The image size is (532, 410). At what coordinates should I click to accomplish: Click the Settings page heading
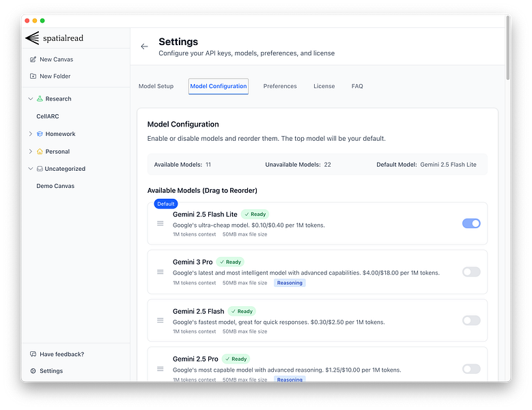coord(178,42)
